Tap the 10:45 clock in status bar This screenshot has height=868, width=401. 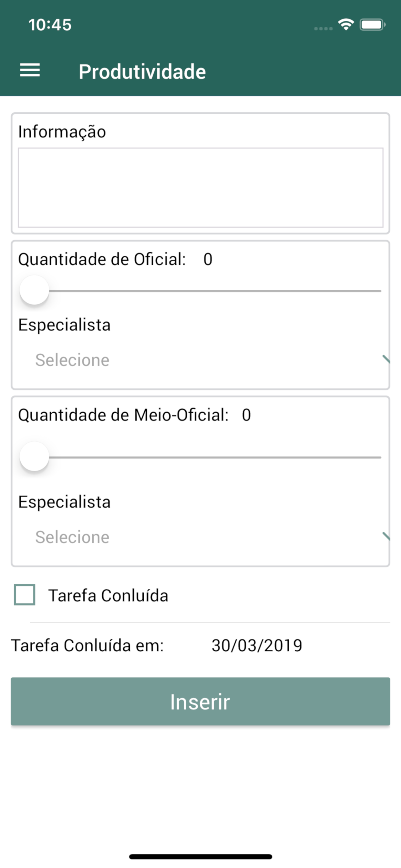50,25
